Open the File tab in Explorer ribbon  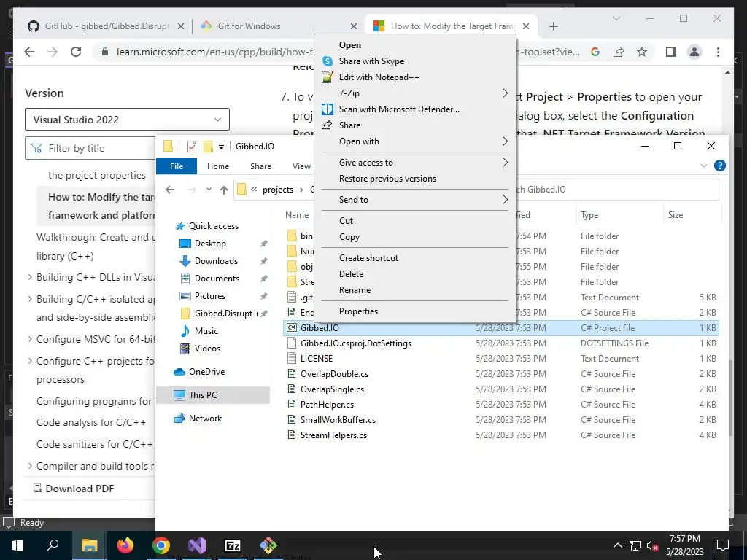tap(177, 166)
